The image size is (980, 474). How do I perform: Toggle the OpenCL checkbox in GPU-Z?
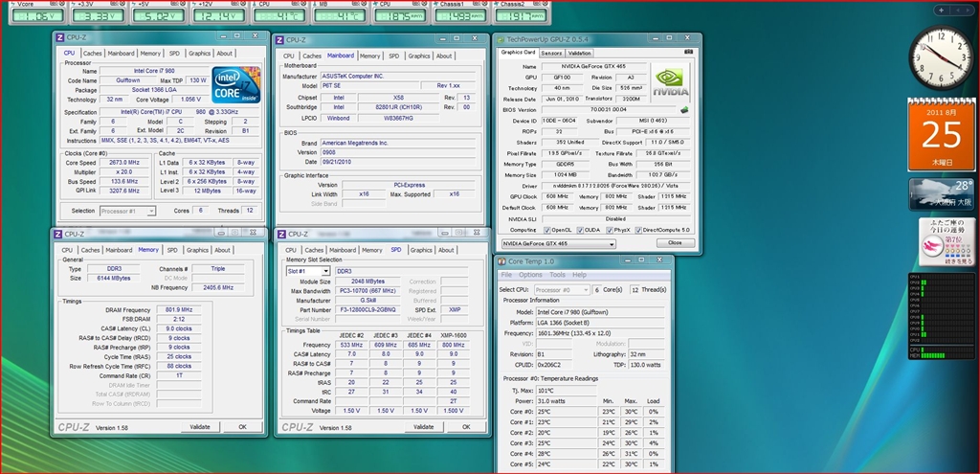(546, 230)
